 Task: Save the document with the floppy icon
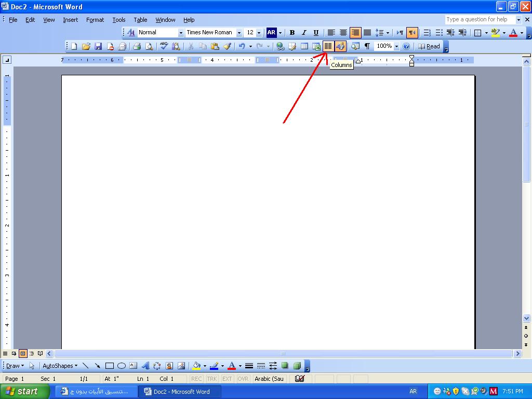click(x=98, y=46)
